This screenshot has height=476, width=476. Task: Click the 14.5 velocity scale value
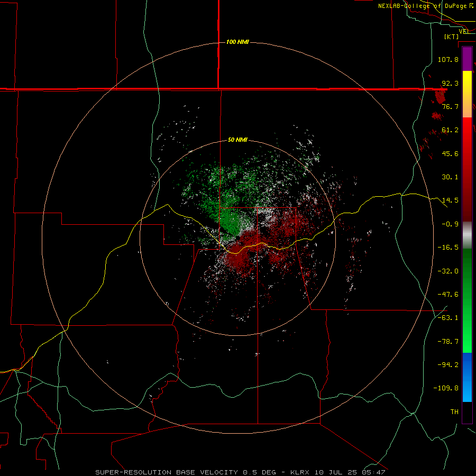[450, 200]
